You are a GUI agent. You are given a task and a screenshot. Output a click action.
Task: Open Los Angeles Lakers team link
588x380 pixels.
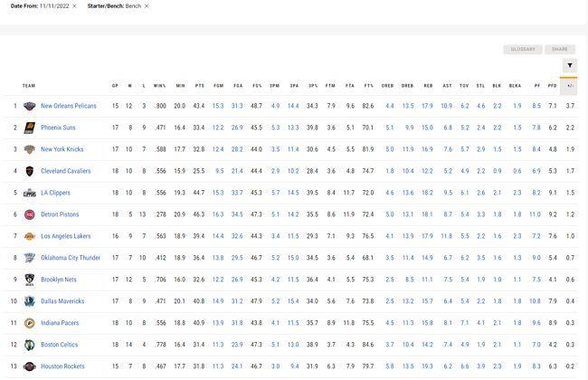(x=66, y=236)
